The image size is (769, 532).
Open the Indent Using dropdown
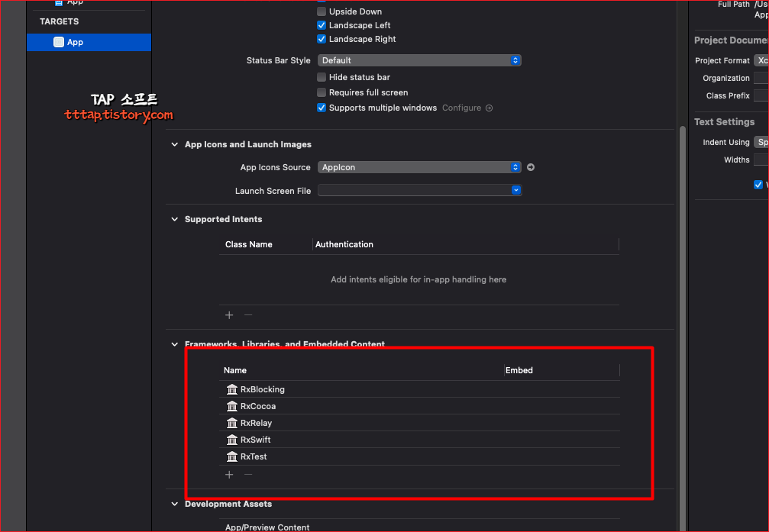pyautogui.click(x=761, y=142)
